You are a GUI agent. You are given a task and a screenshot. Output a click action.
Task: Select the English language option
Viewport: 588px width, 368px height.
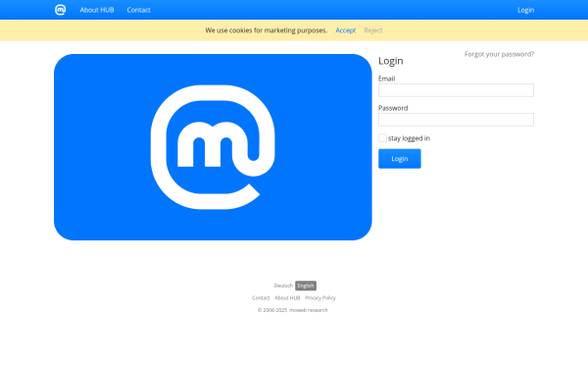(x=306, y=286)
